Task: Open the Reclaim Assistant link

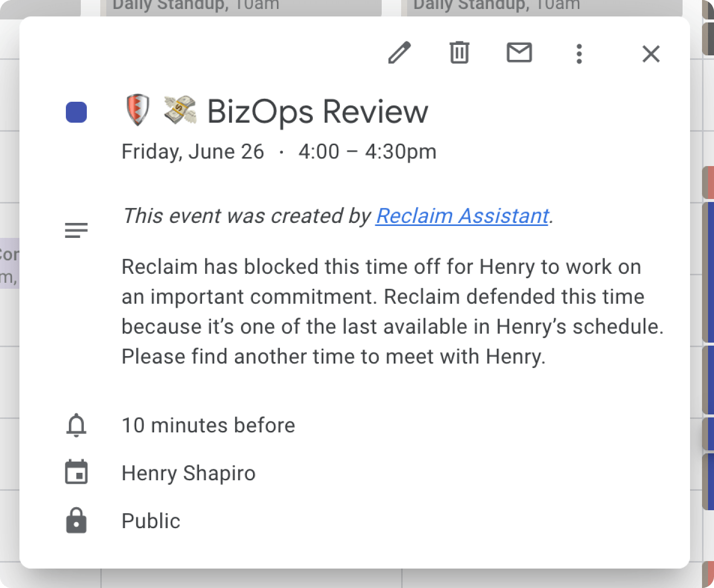Action: pyautogui.click(x=463, y=216)
